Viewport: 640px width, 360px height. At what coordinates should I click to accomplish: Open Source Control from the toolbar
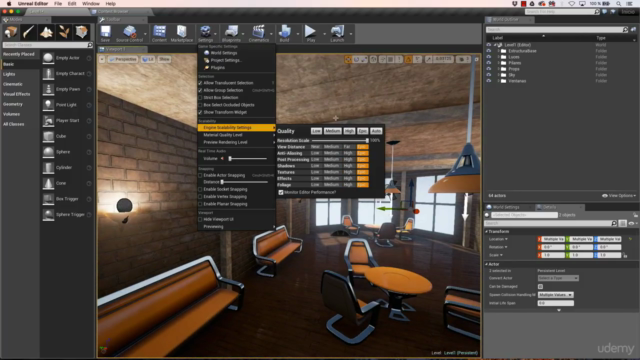click(x=129, y=33)
